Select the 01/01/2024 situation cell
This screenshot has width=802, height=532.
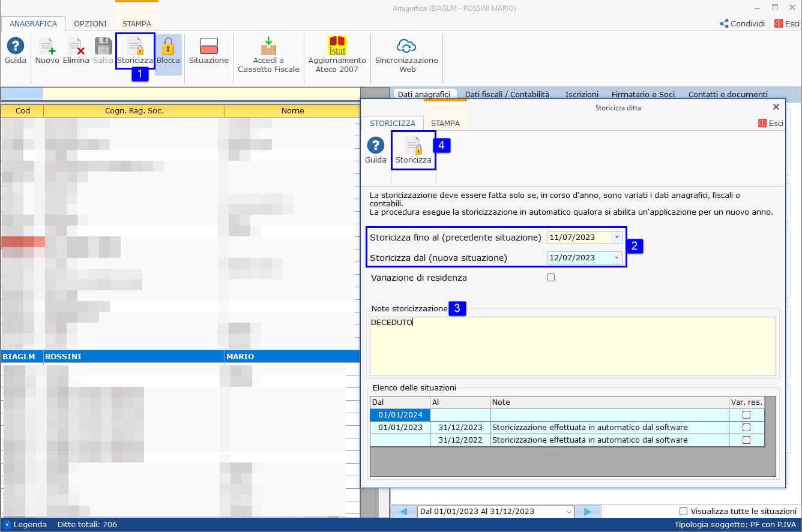coord(400,415)
